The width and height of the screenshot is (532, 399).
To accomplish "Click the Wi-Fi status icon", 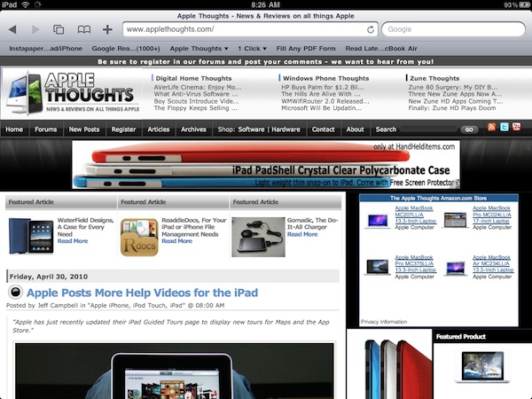I will click(x=26, y=4).
